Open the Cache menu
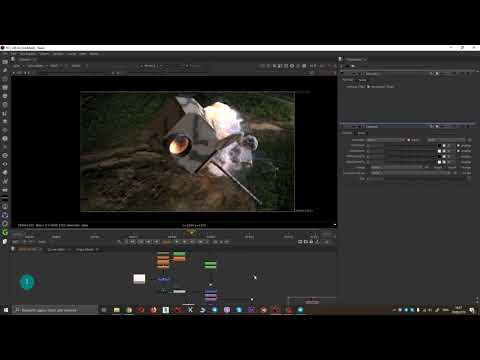 71,54
